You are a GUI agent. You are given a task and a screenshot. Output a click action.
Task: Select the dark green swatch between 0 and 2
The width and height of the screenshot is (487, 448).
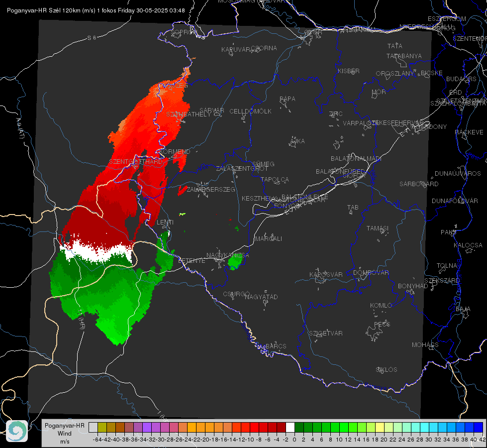point(299,427)
